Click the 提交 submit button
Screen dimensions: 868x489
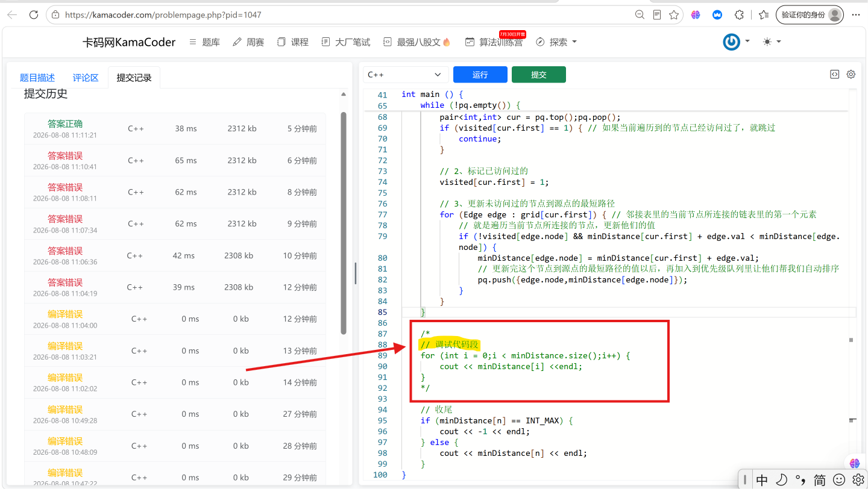click(539, 75)
